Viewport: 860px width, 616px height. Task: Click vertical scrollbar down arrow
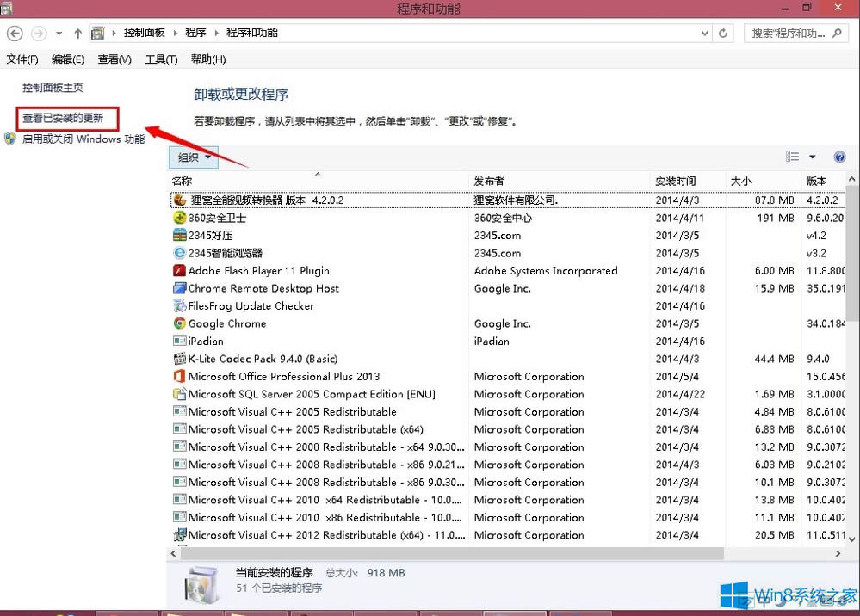(x=851, y=539)
